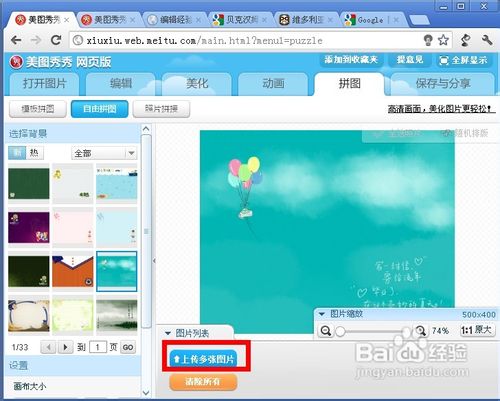
Task: Select the 拼图 tab
Action: point(349,84)
